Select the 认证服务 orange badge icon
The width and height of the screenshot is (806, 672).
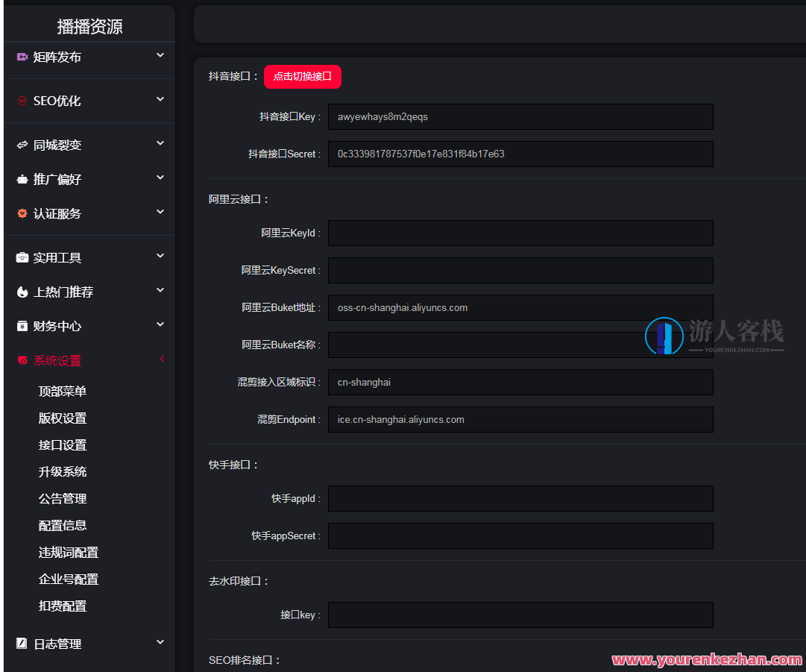click(20, 213)
